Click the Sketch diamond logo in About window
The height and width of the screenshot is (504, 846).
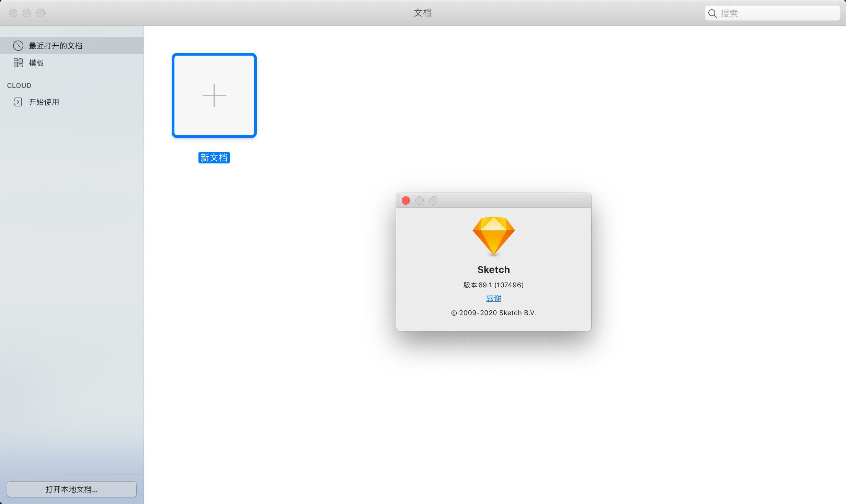[493, 236]
